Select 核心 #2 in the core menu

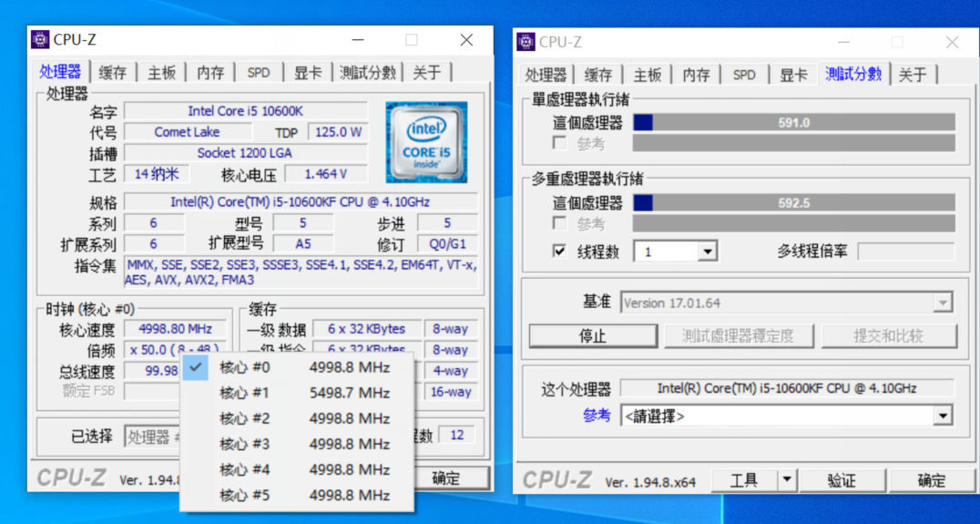[296, 419]
